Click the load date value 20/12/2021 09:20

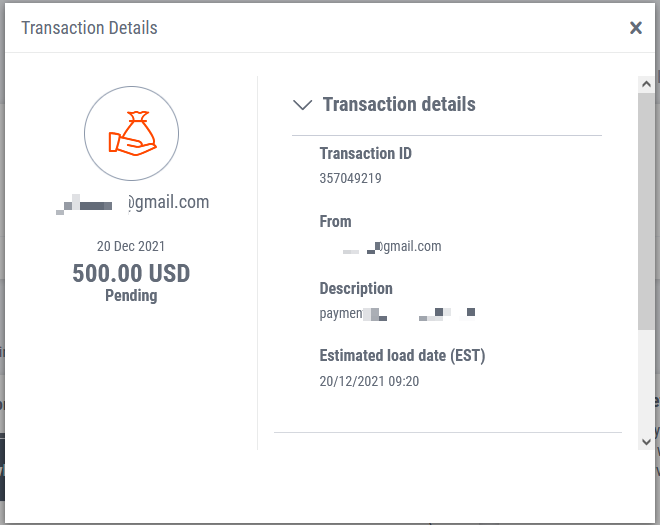click(x=369, y=381)
